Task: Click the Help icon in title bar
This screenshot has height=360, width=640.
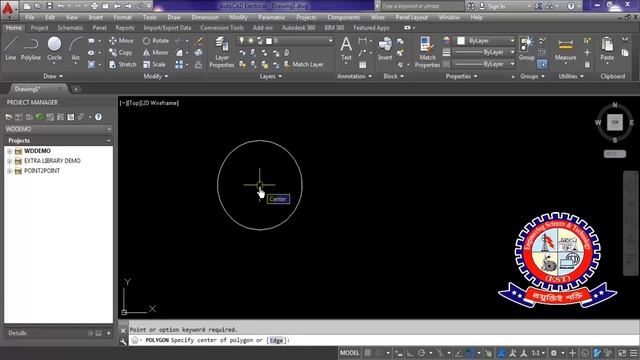Action: (571, 6)
